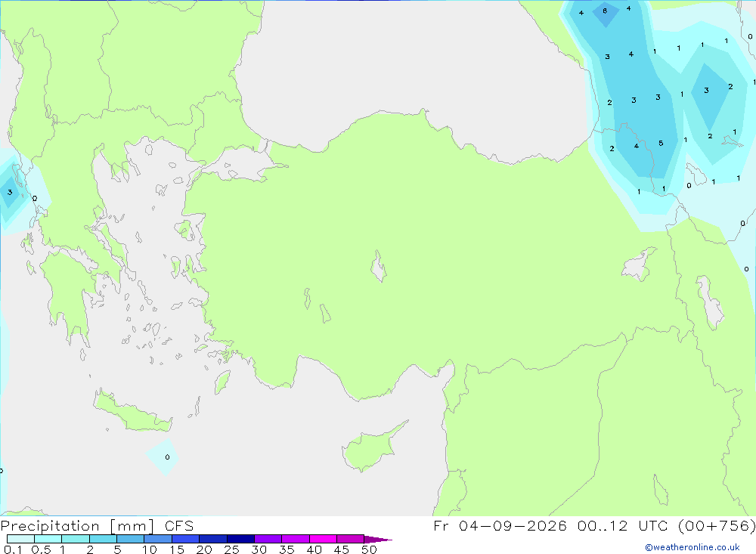Select the 30–35 mm purple legend swatch
The height and width of the screenshot is (554, 756).
coord(268,539)
